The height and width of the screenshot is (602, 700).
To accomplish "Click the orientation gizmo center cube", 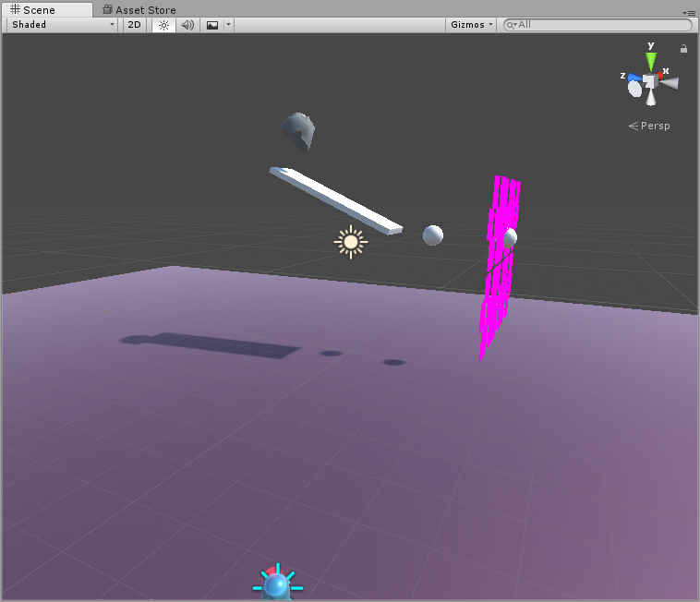I will [650, 81].
